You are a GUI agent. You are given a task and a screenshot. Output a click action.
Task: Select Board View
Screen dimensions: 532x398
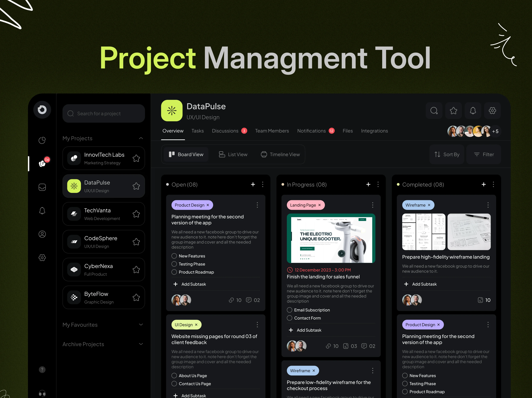pyautogui.click(x=186, y=154)
